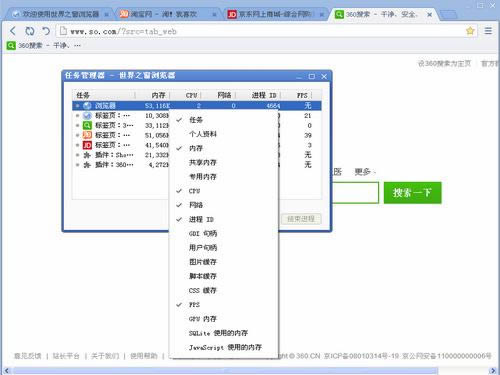Screen dimensions: 500x375
Task: Maximize the task manager window
Action: point(312,76)
